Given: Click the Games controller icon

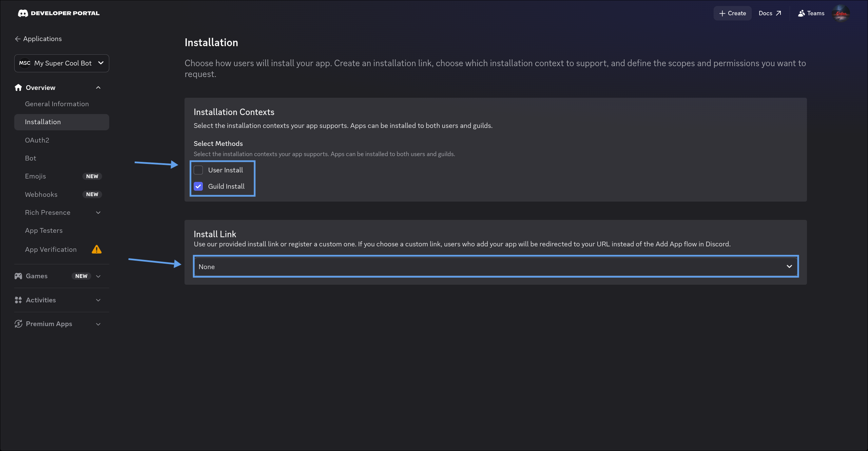Looking at the screenshot, I should pyautogui.click(x=18, y=276).
